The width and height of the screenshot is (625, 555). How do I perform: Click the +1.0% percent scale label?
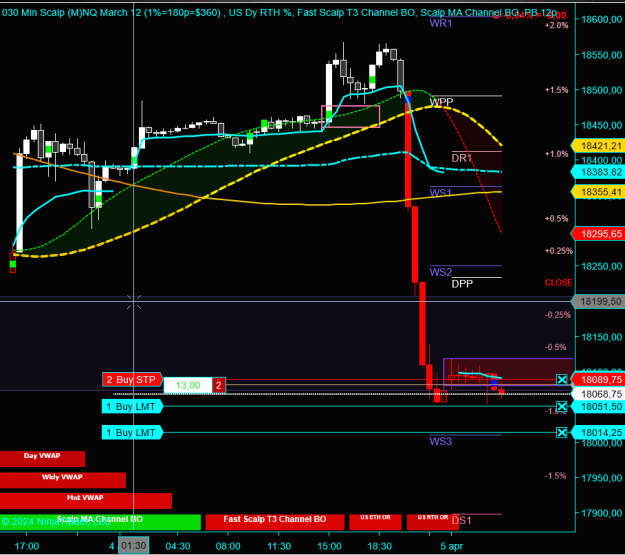pos(556,154)
